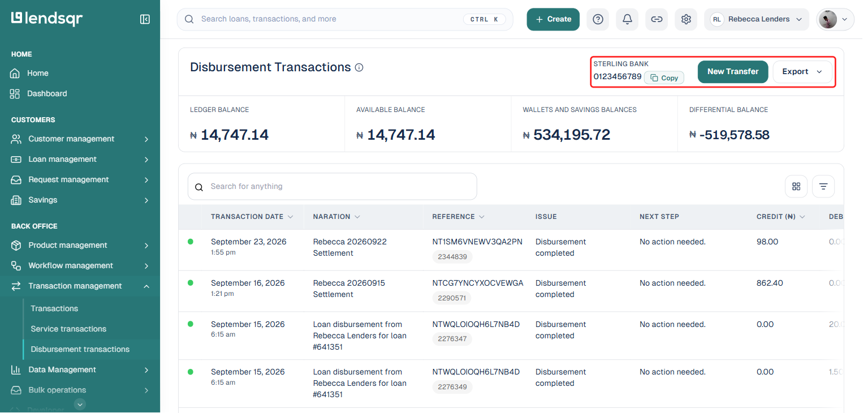Open Naration column dropdown arrow

tap(357, 217)
